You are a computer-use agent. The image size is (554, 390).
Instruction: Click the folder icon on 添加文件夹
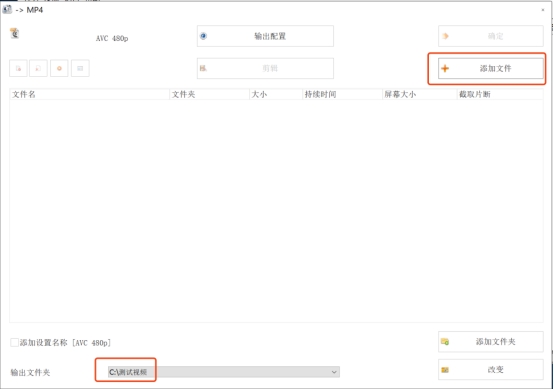click(445, 342)
